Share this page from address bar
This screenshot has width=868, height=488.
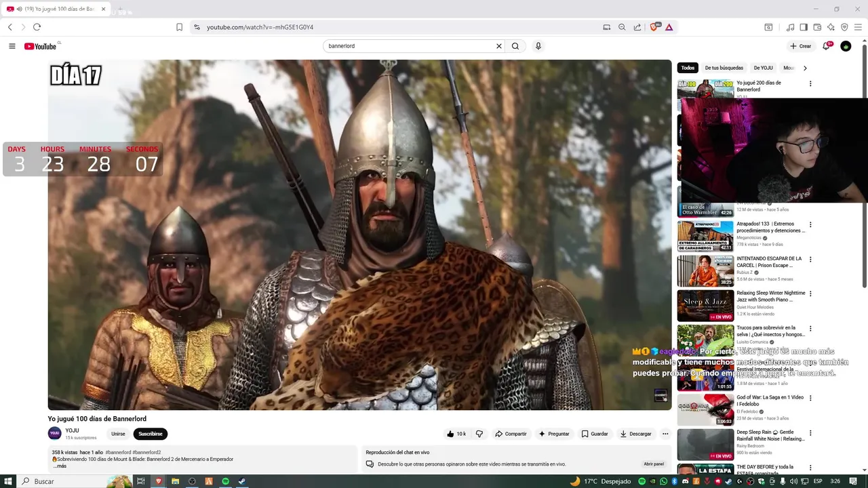(x=637, y=27)
